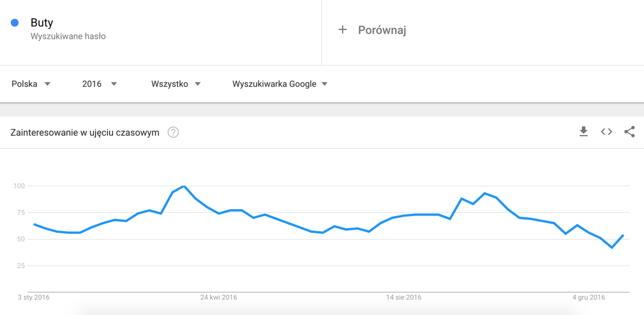Select the 14 sie 2016 date marker
This screenshot has width=644, height=315.
pyautogui.click(x=404, y=297)
